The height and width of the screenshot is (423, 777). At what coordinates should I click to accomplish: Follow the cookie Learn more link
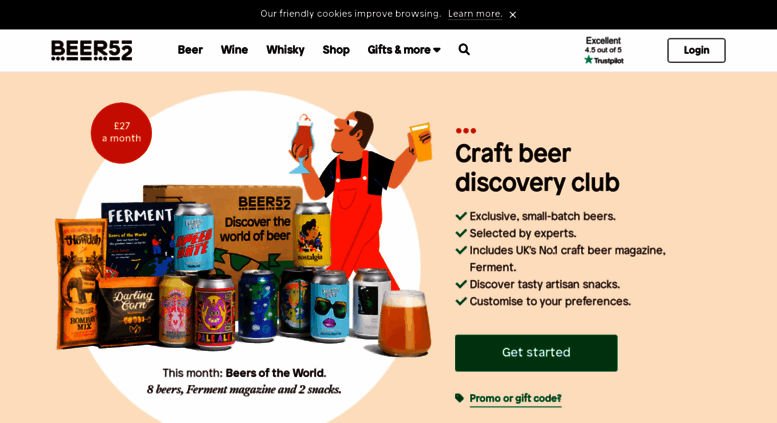[475, 14]
